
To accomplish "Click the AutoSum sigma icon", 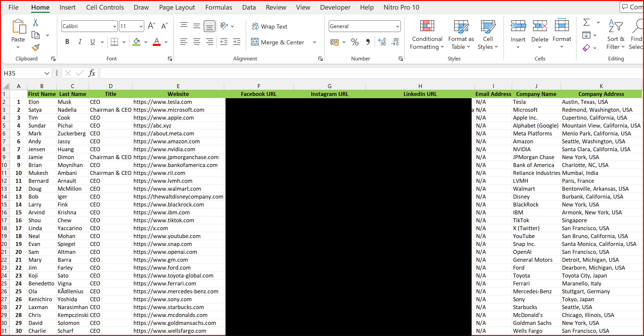I will coord(586,22).
